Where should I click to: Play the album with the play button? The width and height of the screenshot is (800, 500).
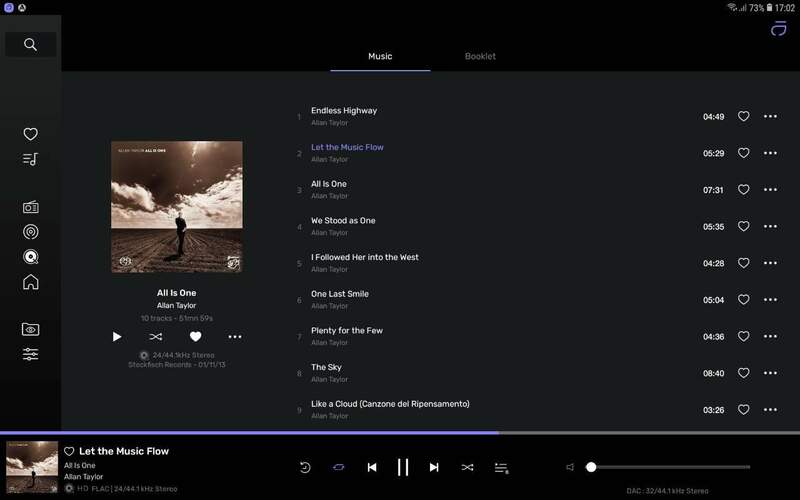click(117, 337)
